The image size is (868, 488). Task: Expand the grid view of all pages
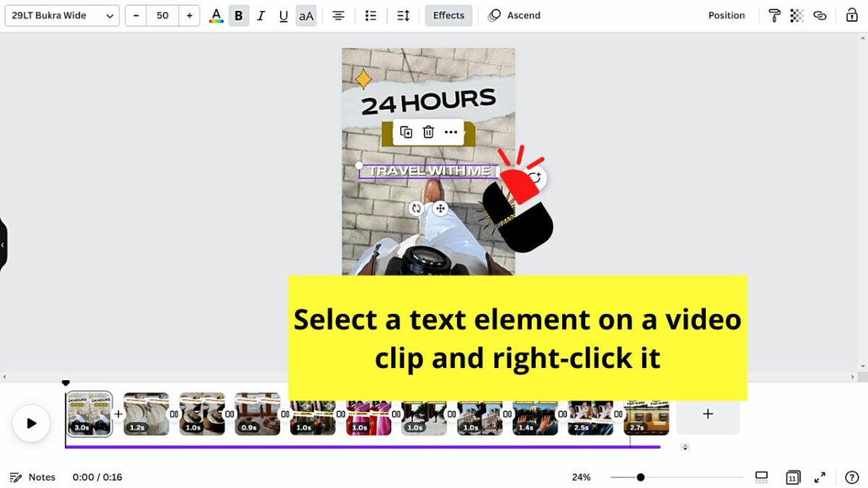pos(793,477)
